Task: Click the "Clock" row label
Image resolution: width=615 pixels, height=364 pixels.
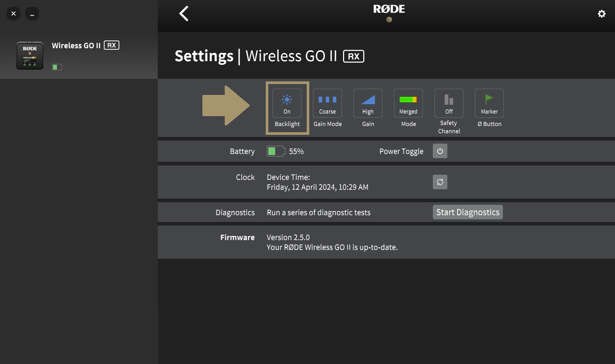Action: [245, 177]
